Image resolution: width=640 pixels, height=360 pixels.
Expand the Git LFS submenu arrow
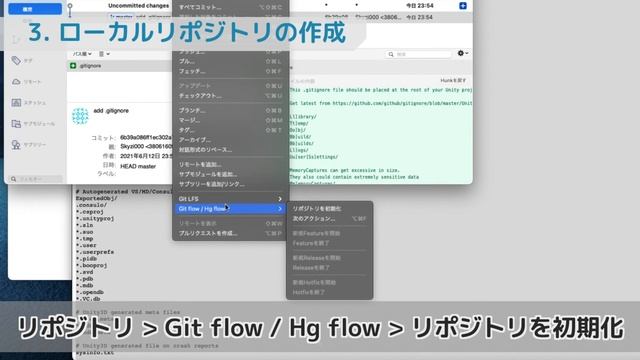[x=280, y=199]
